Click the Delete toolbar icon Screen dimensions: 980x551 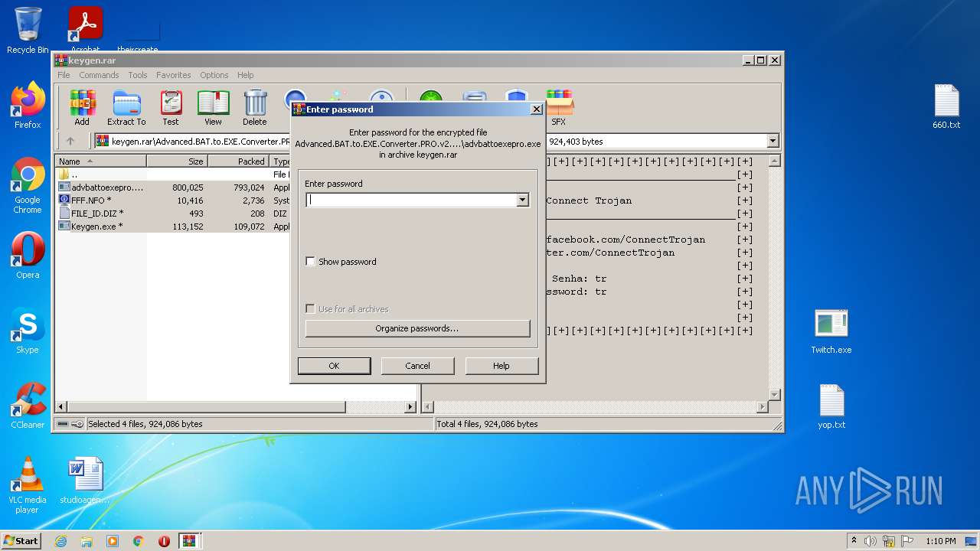255,107
